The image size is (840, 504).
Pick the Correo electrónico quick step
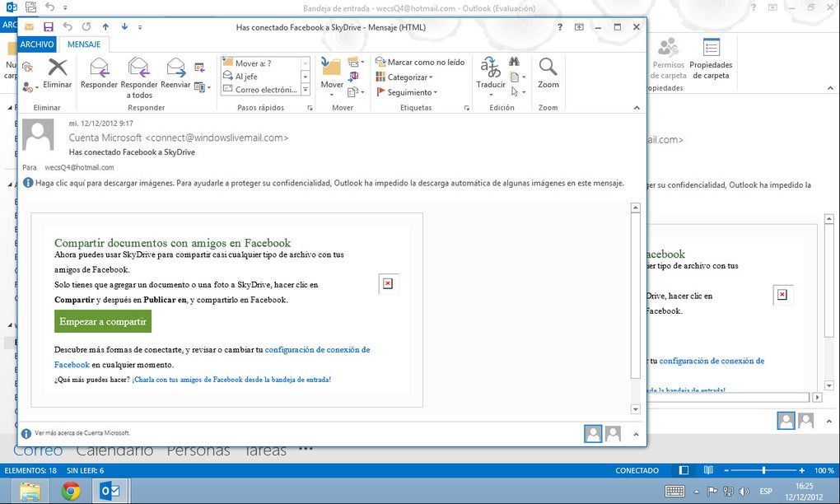click(261, 90)
